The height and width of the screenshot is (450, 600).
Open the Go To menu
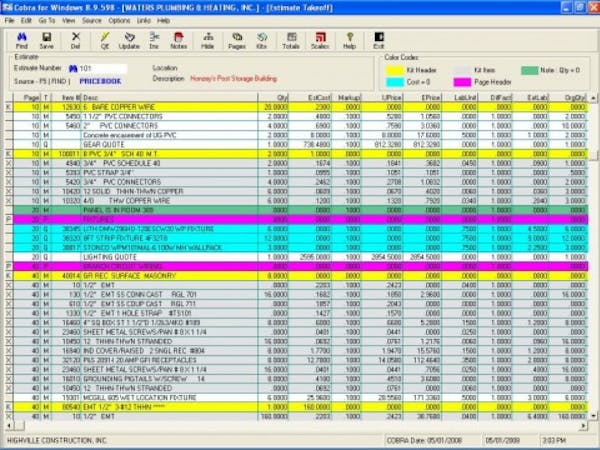[x=47, y=21]
